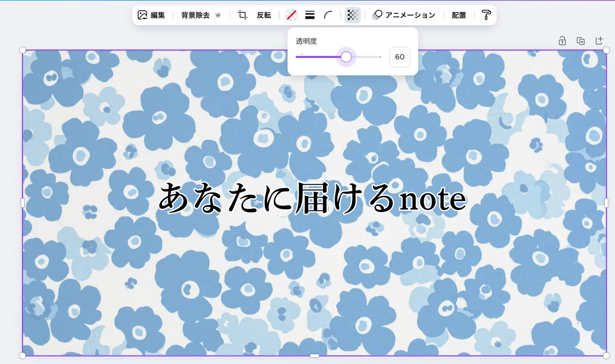Click the bottom-right corner resize handle
The height and width of the screenshot is (364, 615).
(606, 355)
